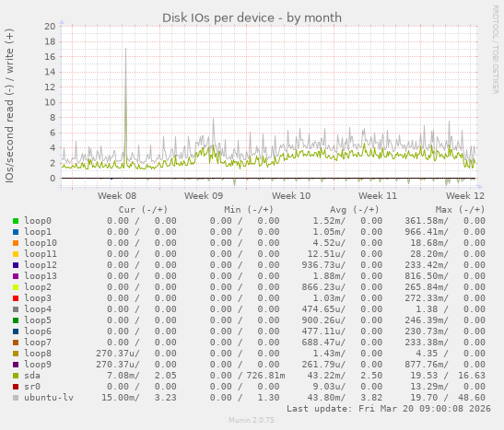This screenshot has width=504, height=430.
Task: Select the loop13 legend label
Action: [41, 276]
